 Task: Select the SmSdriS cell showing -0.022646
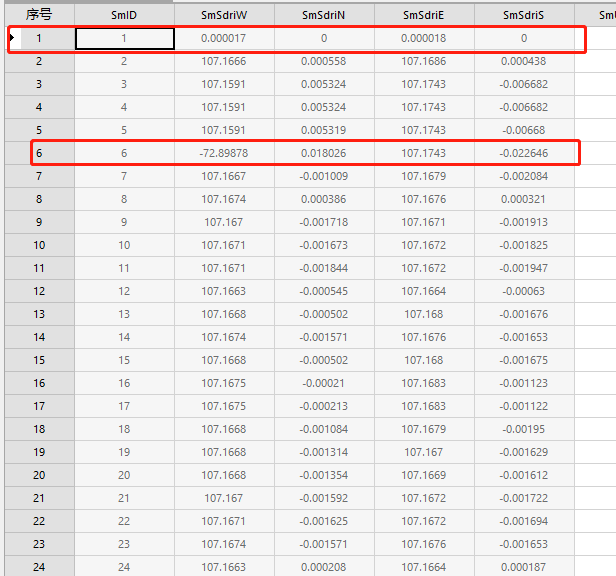click(524, 153)
